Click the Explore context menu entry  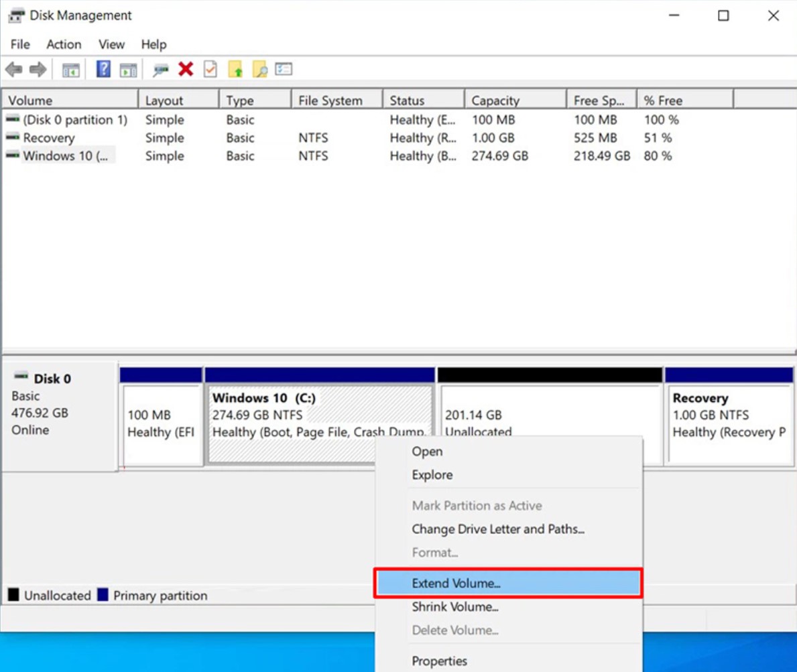point(432,474)
